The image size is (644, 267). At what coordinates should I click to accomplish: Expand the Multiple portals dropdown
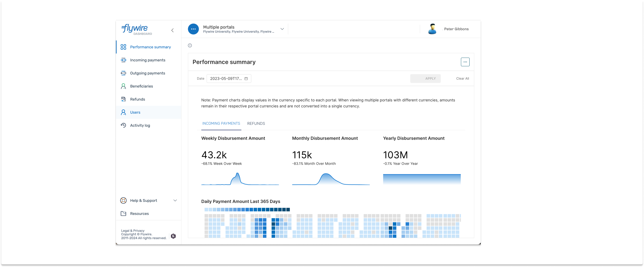coord(282,29)
